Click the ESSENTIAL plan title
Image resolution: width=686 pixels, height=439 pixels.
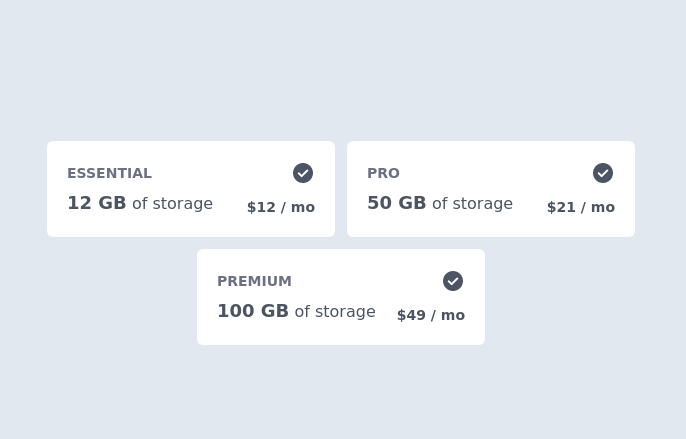[109, 173]
